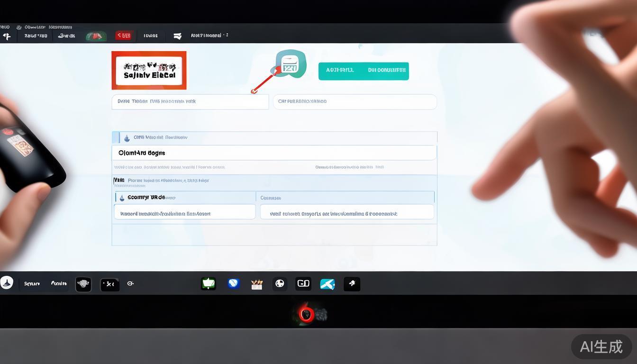Click the black pin icon in the taskbar
This screenshot has height=364, width=637.
click(x=352, y=284)
